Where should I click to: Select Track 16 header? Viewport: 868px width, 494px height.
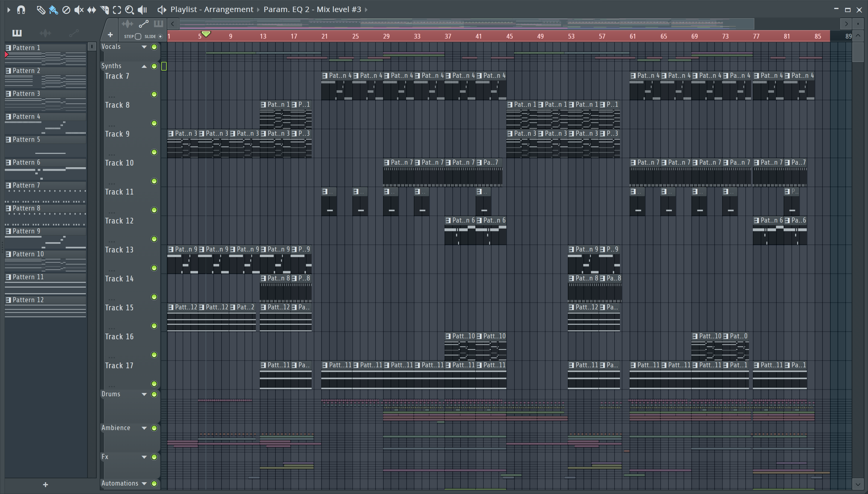pyautogui.click(x=130, y=346)
